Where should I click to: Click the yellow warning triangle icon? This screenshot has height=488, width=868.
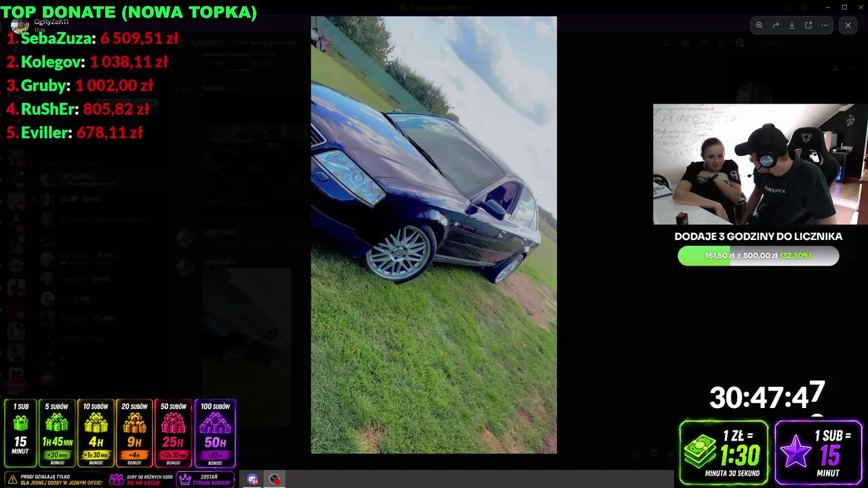12,479
